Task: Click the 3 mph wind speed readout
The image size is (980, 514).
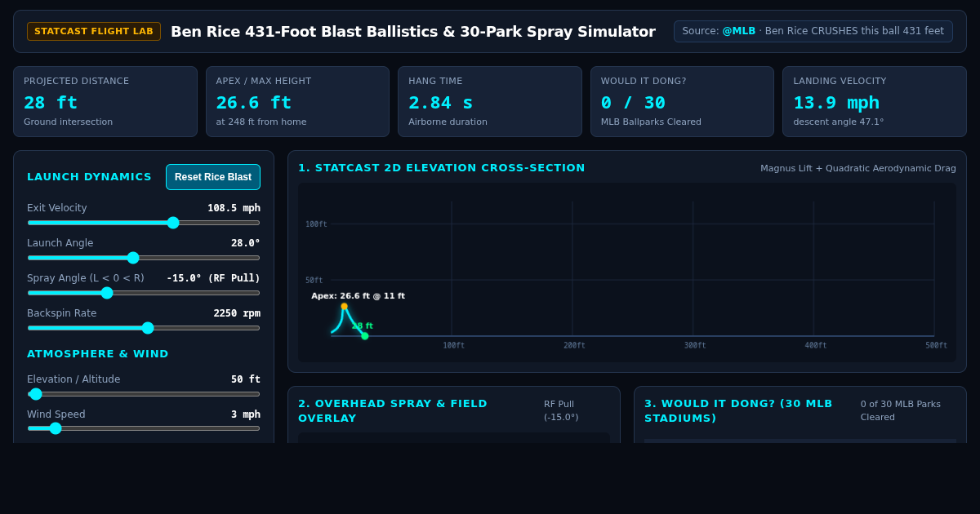Action: pos(246,414)
